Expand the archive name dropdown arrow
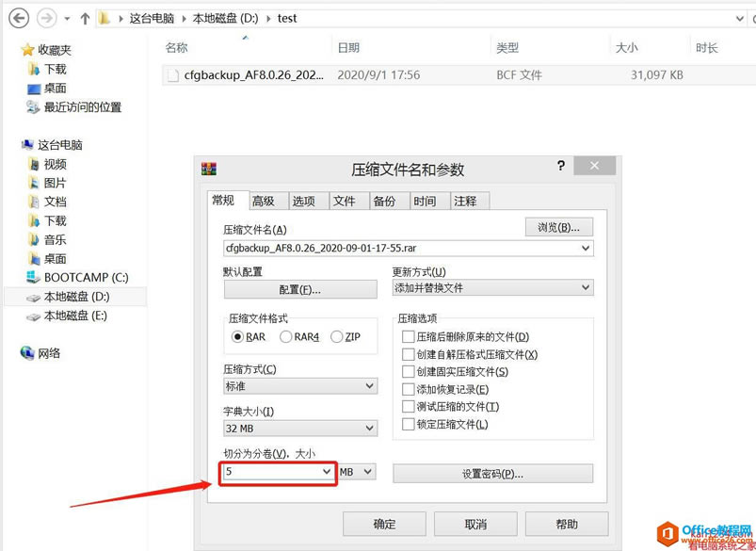 (586, 249)
